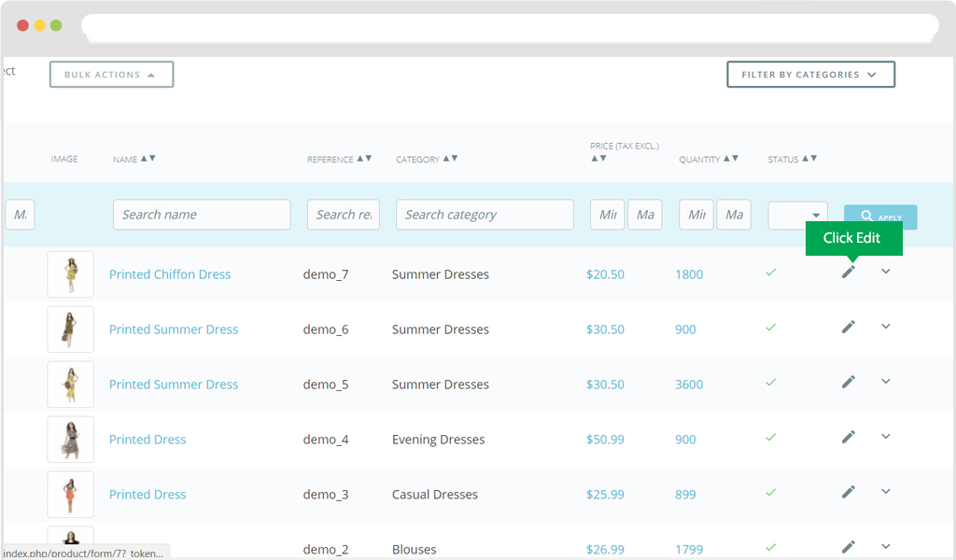Image resolution: width=956 pixels, height=560 pixels.
Task: Click quantity 1800 of demo_7
Action: [x=689, y=274]
